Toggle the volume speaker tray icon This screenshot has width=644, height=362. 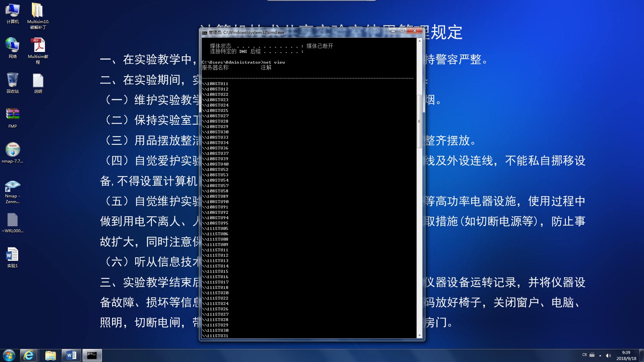608,355
